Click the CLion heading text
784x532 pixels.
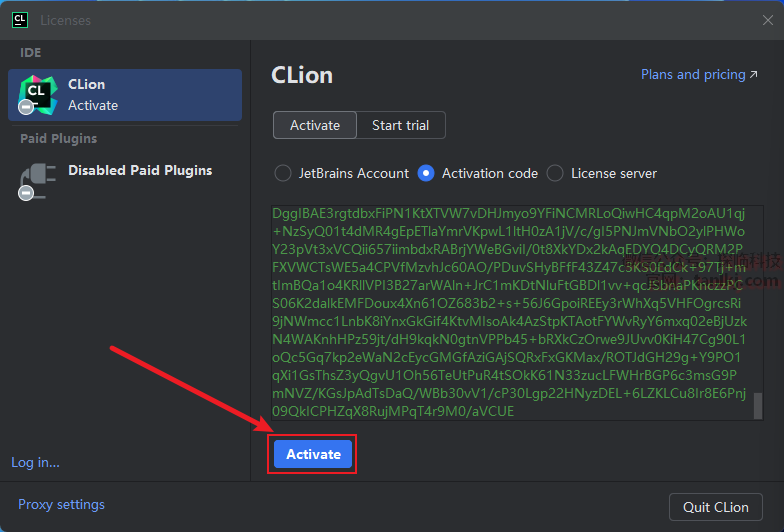302,75
